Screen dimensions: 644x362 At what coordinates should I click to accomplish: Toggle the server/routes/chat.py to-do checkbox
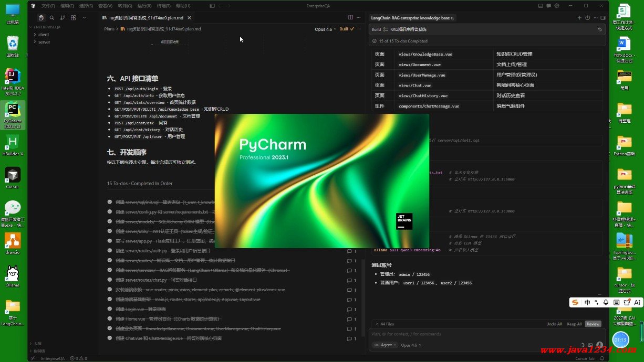click(110, 280)
